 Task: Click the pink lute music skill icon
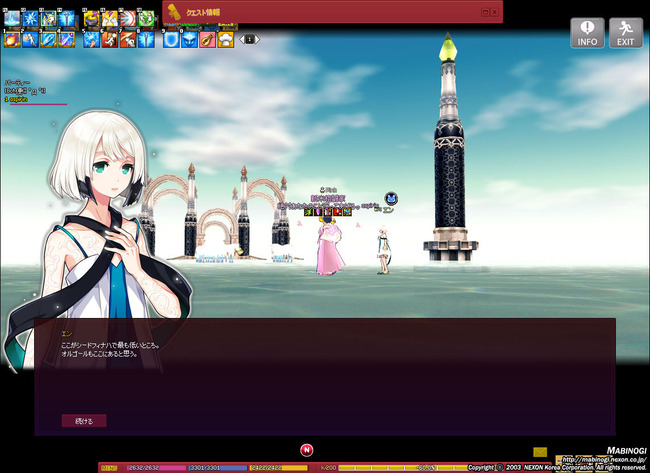pyautogui.click(x=208, y=39)
